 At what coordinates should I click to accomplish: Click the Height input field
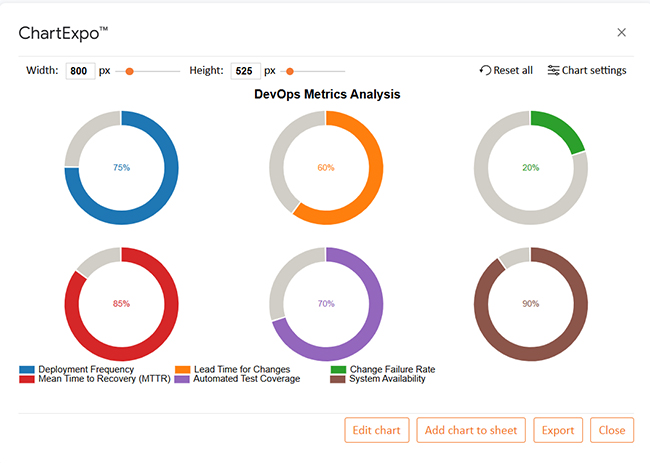[245, 71]
